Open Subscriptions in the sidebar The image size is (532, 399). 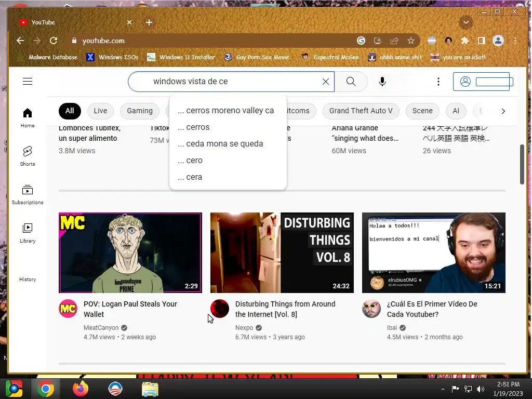(x=28, y=195)
